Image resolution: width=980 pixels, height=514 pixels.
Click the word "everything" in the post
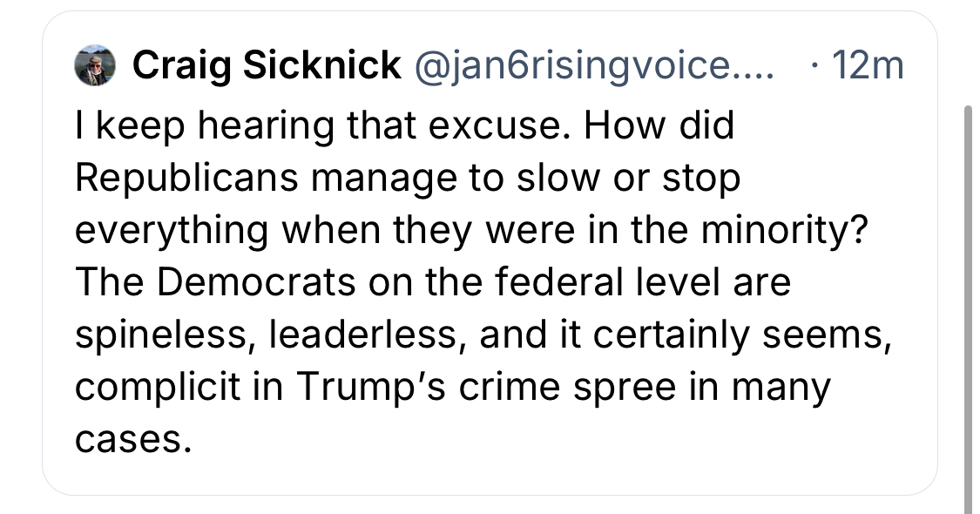(x=172, y=231)
